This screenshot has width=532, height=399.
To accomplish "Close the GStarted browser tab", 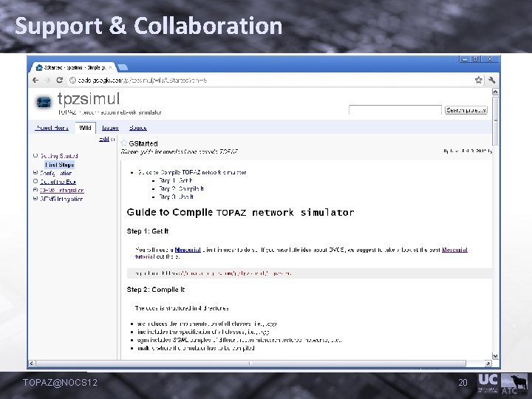I will coord(110,67).
